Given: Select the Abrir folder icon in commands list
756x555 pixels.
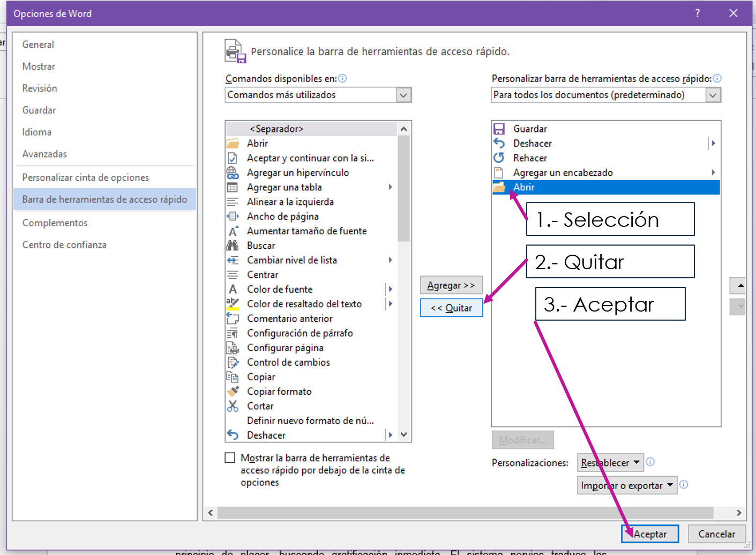Looking at the screenshot, I should pyautogui.click(x=234, y=143).
